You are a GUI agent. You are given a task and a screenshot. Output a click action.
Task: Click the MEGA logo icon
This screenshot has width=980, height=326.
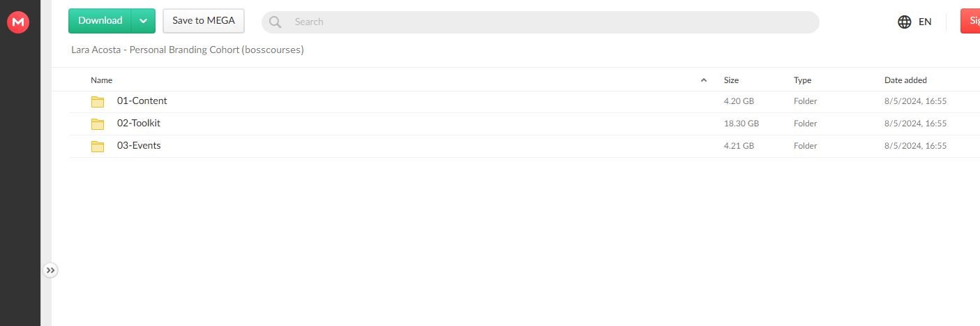tap(17, 22)
